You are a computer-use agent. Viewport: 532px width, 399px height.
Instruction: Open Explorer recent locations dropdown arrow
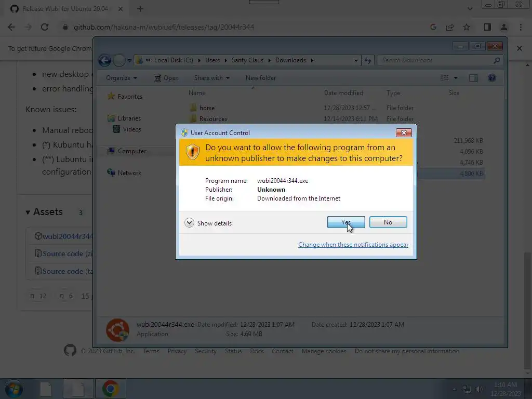tap(129, 61)
